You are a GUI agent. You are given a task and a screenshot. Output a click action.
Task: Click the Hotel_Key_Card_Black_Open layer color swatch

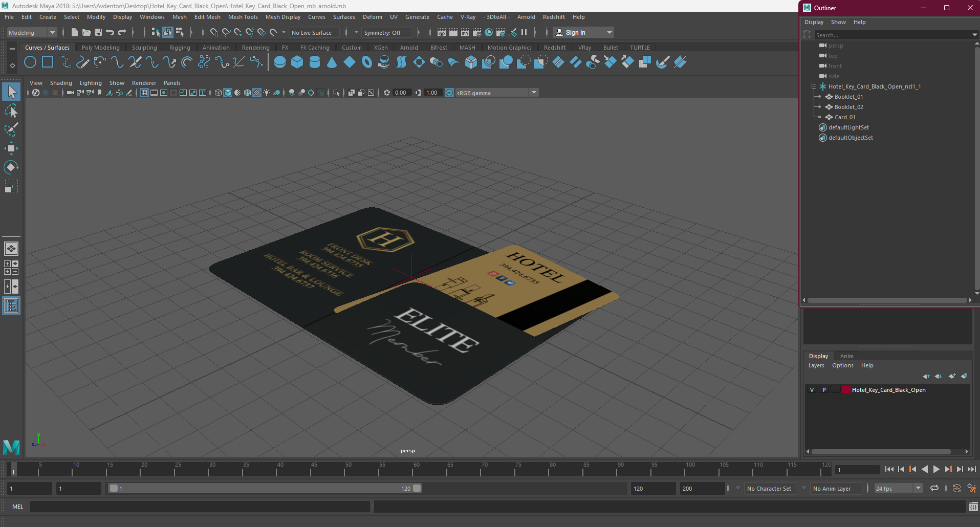[x=846, y=390]
